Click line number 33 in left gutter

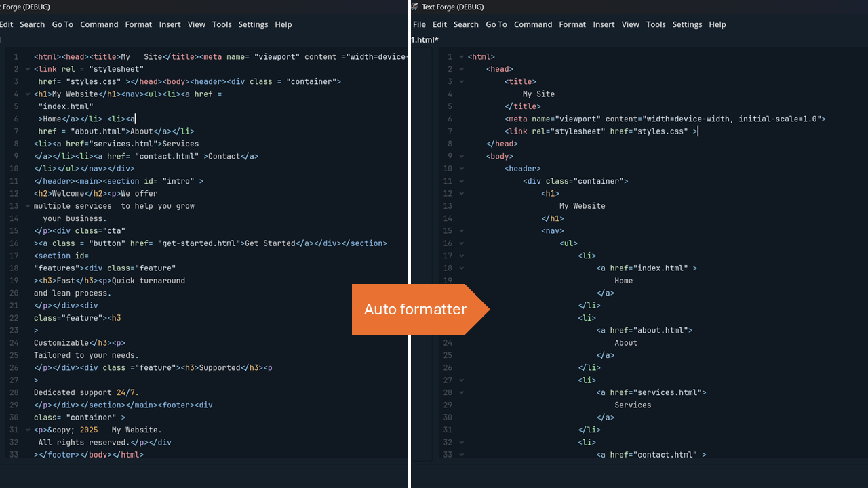pos(14,455)
